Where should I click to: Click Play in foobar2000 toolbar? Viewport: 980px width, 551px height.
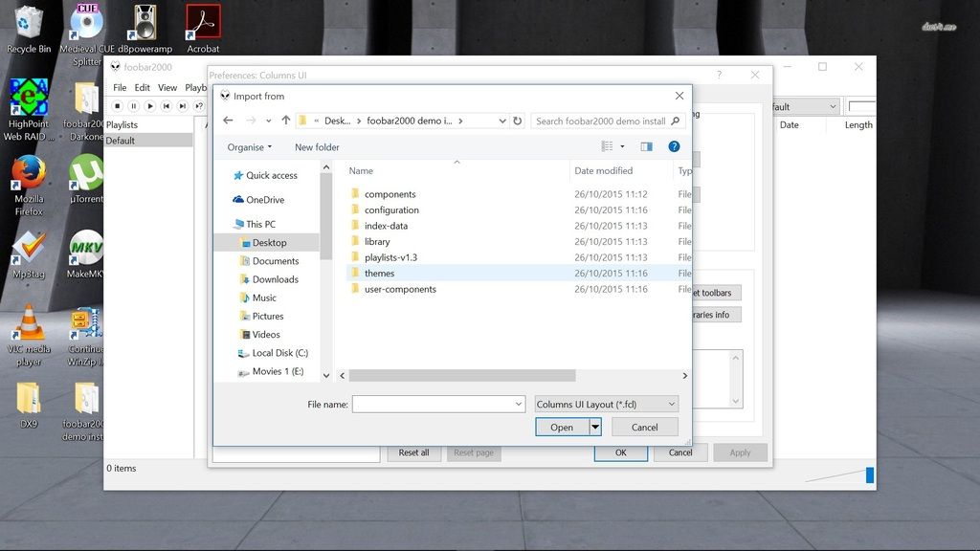[x=149, y=106]
